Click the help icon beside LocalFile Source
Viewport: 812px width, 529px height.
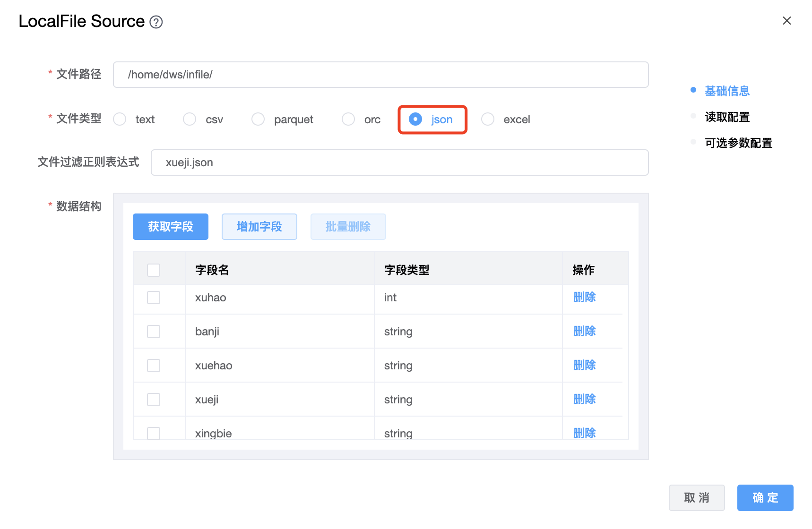[x=156, y=22]
